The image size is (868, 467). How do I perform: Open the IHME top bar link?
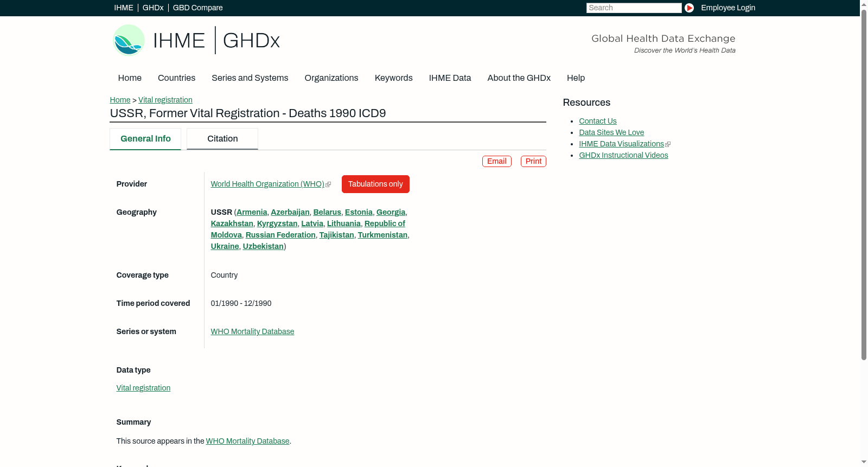tap(124, 8)
